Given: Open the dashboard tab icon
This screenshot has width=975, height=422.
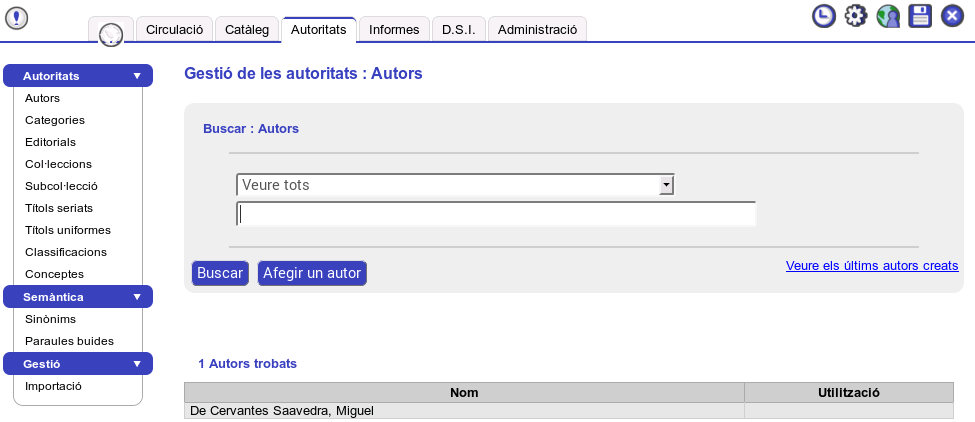Looking at the screenshot, I should pos(110,33).
